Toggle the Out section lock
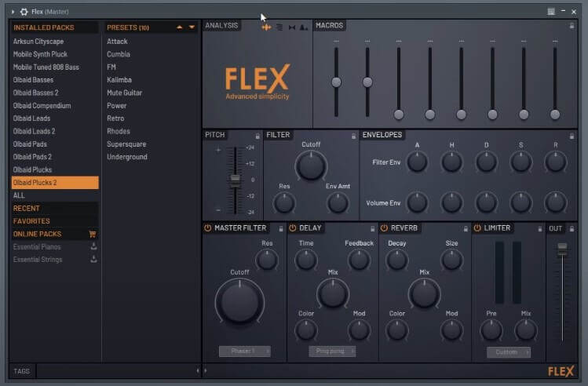This screenshot has height=386, width=588. click(572, 228)
